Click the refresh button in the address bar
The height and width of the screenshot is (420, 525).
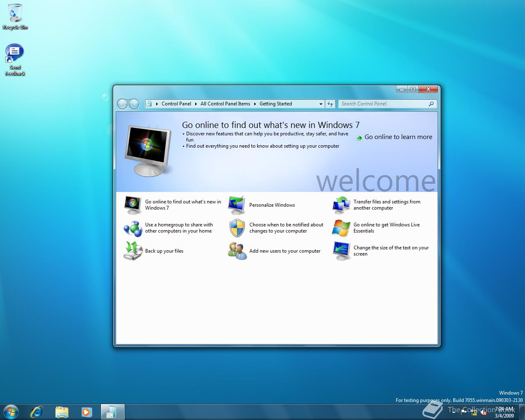coord(330,104)
